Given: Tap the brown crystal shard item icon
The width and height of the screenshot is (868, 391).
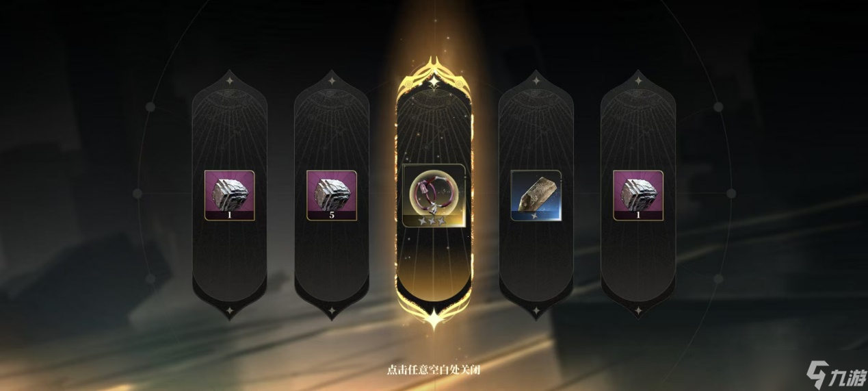Looking at the screenshot, I should coord(536,195).
